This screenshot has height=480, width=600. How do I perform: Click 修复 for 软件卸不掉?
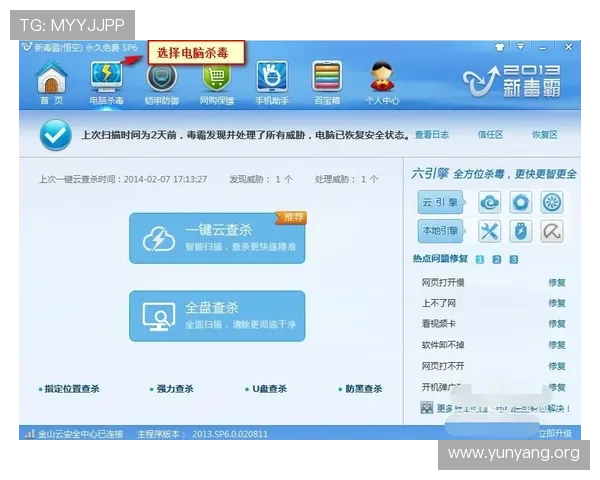pos(557,345)
